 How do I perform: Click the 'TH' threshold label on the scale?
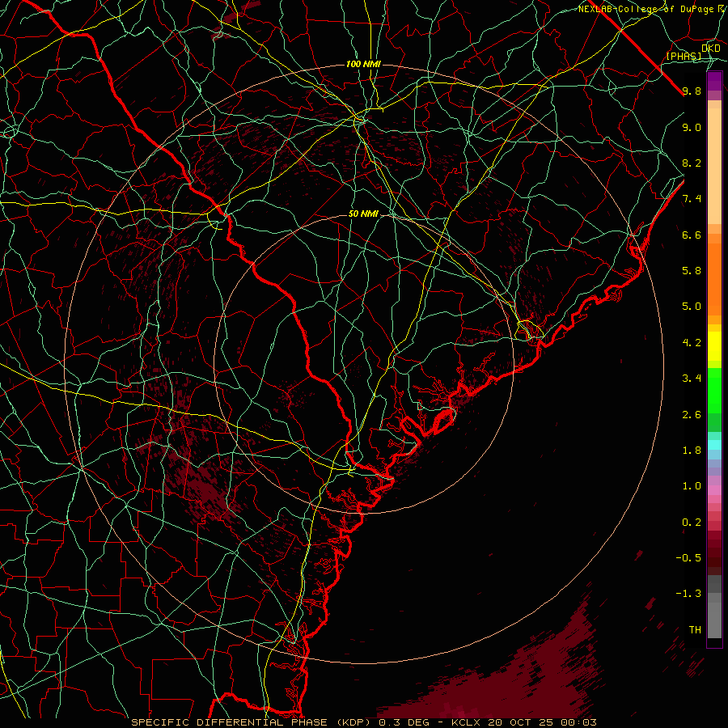click(695, 630)
